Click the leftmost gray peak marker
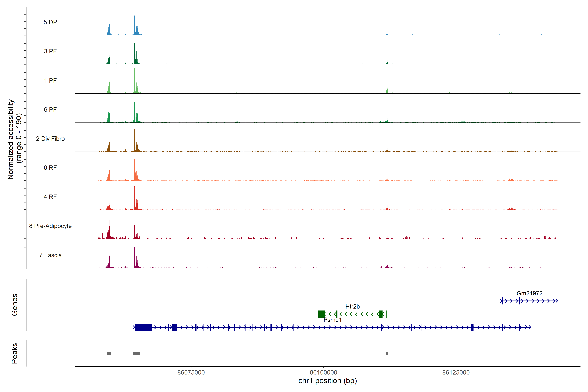 [x=109, y=353]
